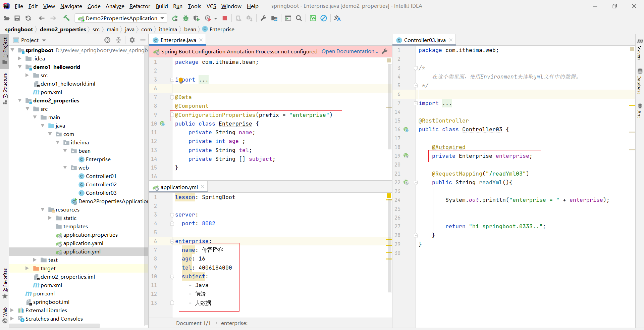Click the Save All toolbar icon
The image size is (644, 330).
(17, 18)
